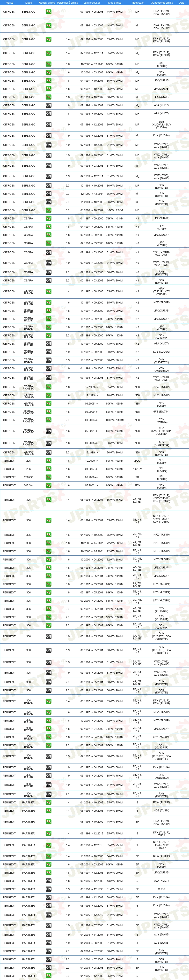This screenshot has height=980, width=189.
Task: Click petrol icon of Partner 1.1 06.1996 -> 09.2005
Action: coord(48,811)
